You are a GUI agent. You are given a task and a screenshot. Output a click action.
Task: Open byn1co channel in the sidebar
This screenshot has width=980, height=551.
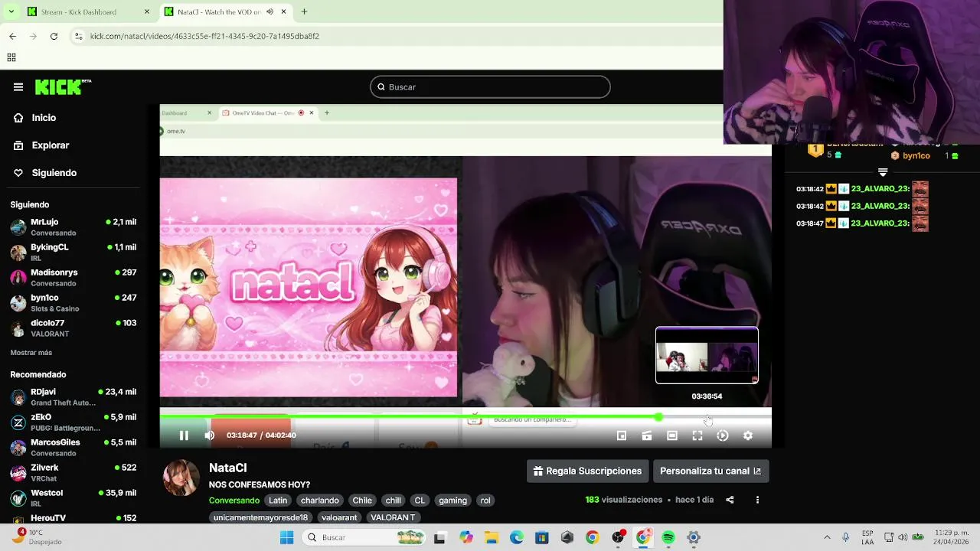[x=73, y=303]
